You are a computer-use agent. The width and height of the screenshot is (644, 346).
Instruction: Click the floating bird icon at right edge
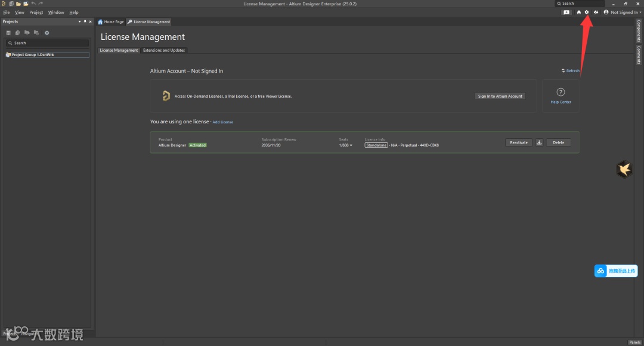tap(624, 169)
